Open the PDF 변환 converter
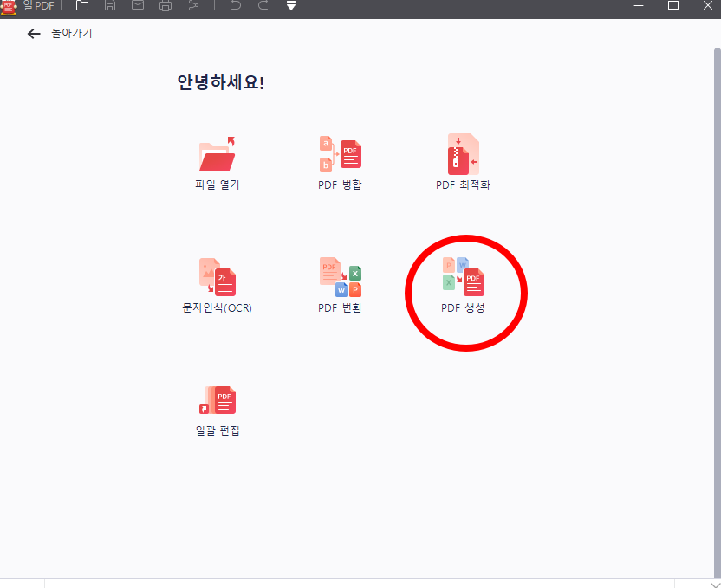The width and height of the screenshot is (721, 588). pos(341,284)
